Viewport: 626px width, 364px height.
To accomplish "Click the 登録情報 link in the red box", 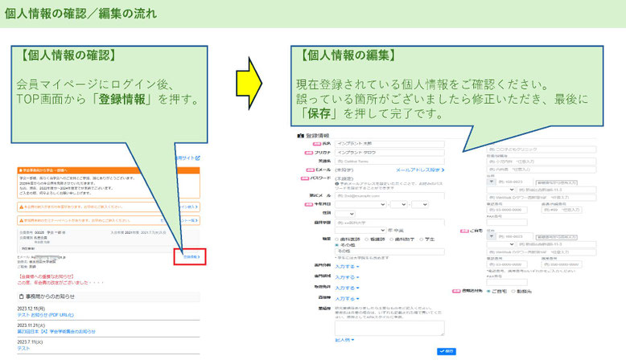I will click(x=192, y=257).
